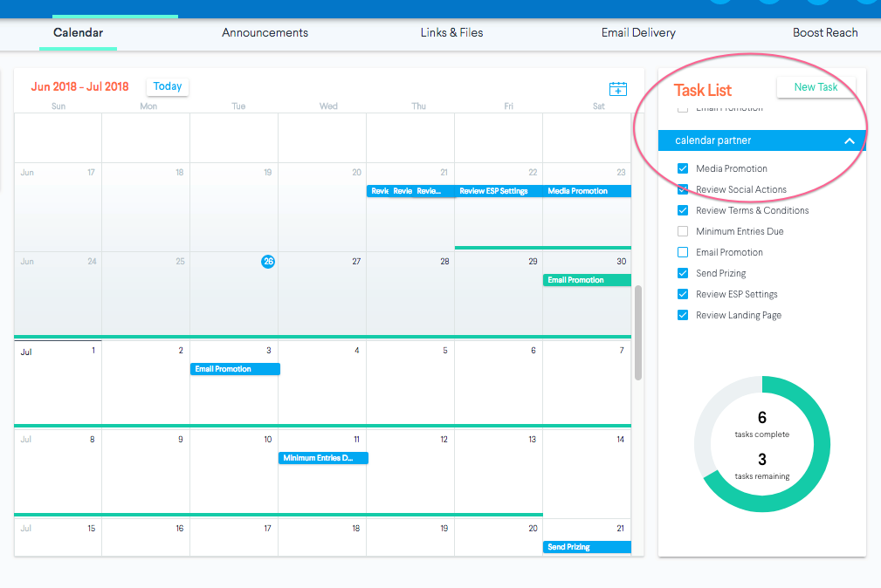
Task: Uncheck the Review Landing Page task
Action: (683, 315)
